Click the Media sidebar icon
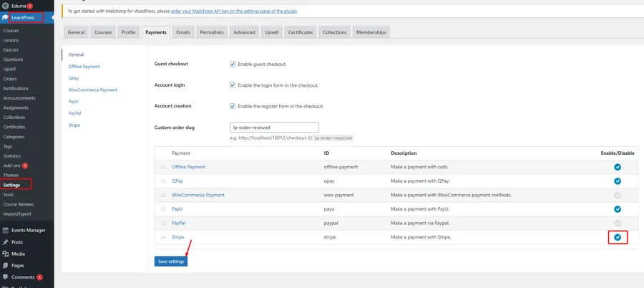The image size is (644, 288). 6,254
